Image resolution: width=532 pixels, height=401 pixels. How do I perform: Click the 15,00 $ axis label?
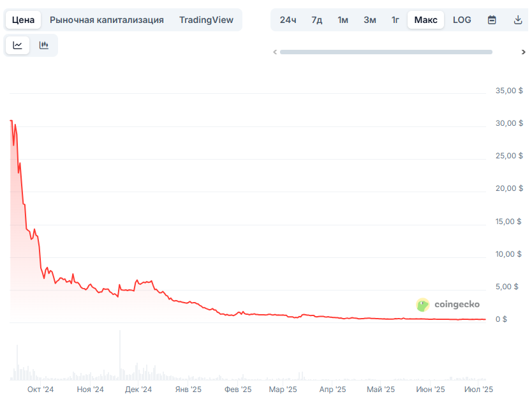pos(508,222)
